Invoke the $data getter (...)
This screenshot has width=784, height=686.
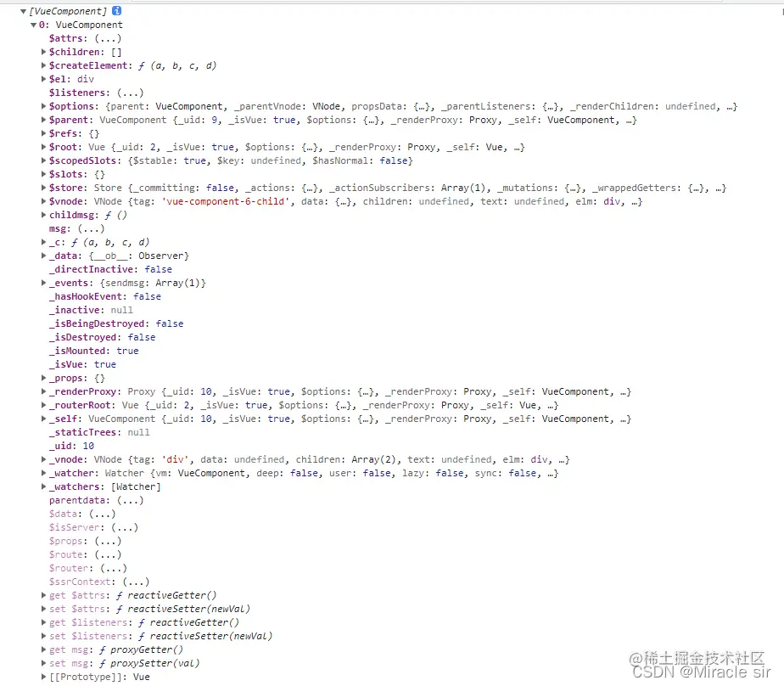point(102,514)
